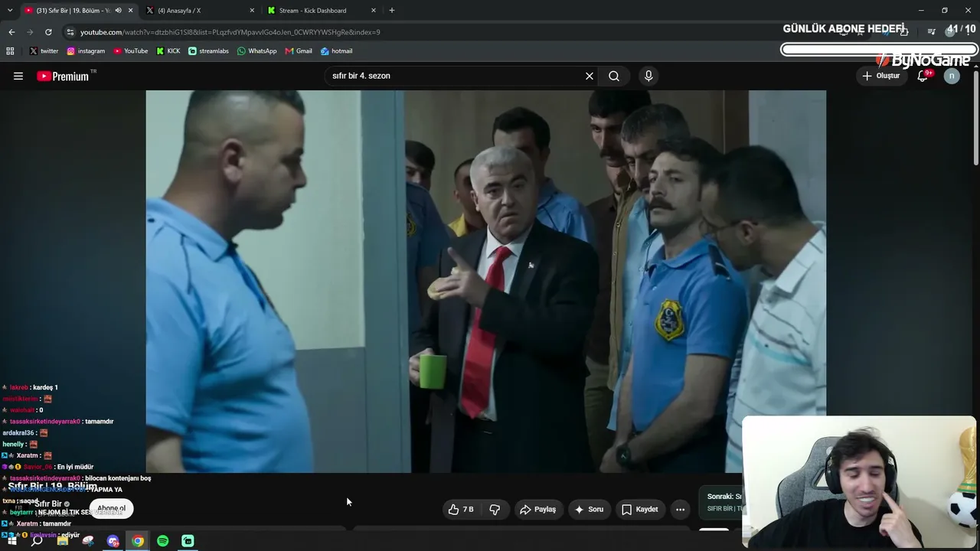Viewport: 980px width, 551px height.
Task: Go forward in browser history
Action: [30, 32]
